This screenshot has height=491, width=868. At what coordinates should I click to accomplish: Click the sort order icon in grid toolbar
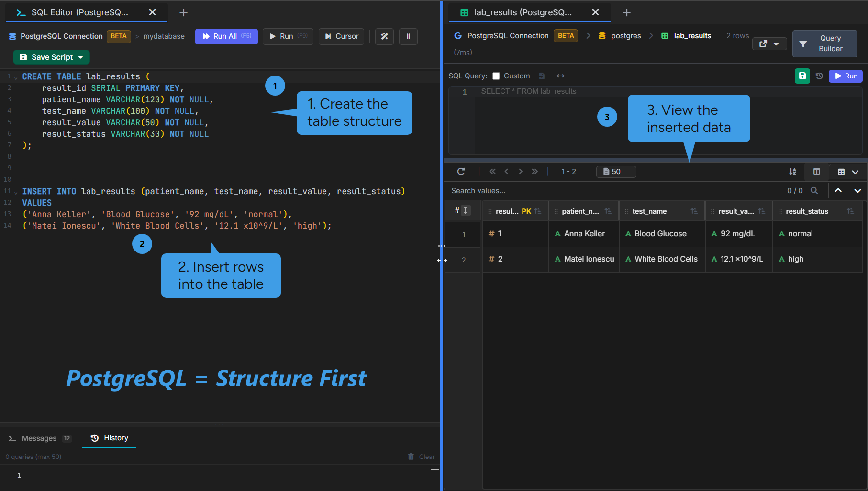(x=793, y=172)
